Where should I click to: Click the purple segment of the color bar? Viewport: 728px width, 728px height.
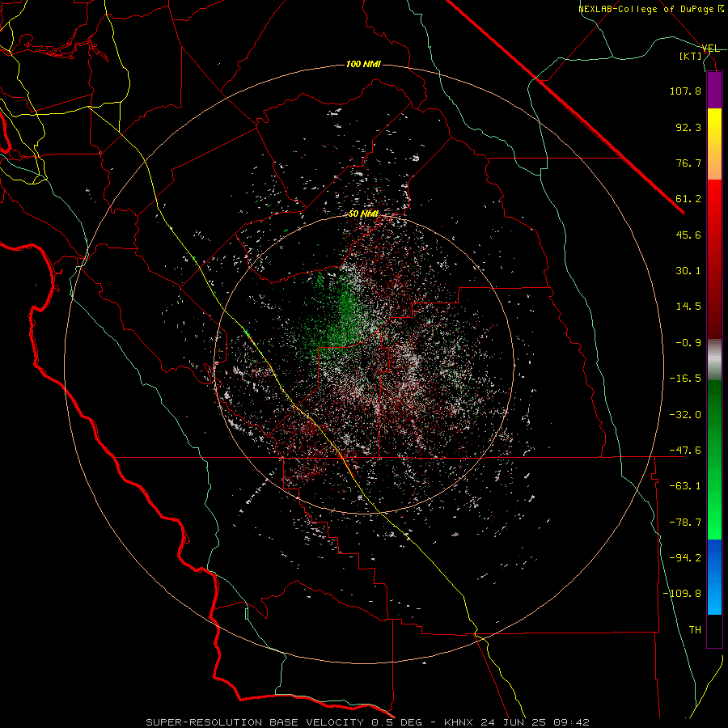tap(714, 90)
